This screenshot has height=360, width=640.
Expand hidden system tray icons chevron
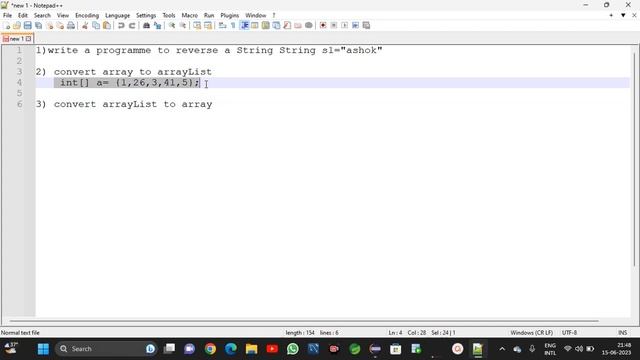click(x=502, y=349)
